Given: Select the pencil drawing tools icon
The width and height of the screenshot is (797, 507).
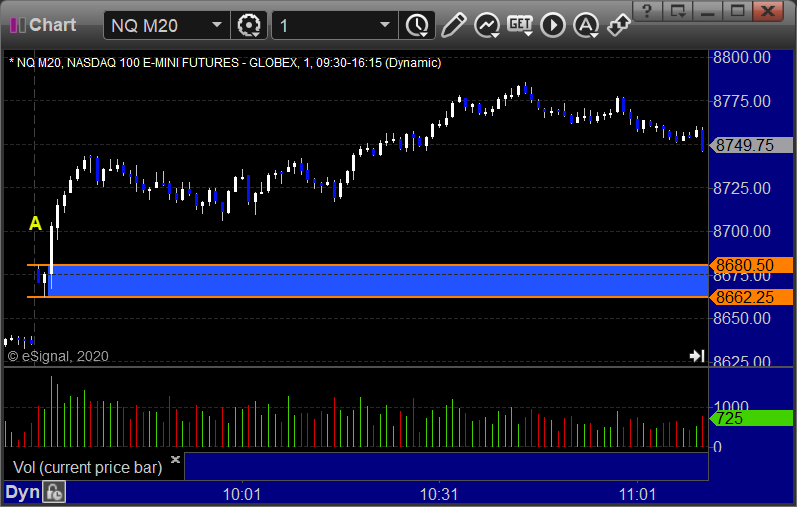Looking at the screenshot, I should [x=453, y=25].
